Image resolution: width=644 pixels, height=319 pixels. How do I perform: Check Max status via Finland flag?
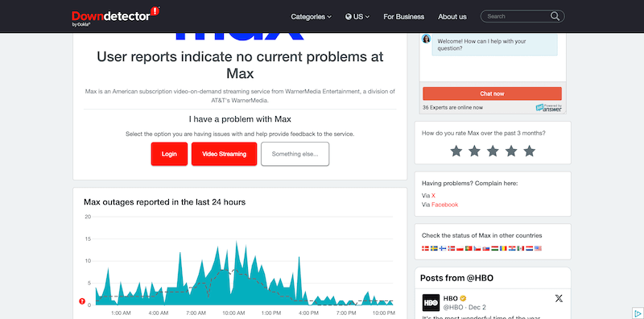pos(443,248)
